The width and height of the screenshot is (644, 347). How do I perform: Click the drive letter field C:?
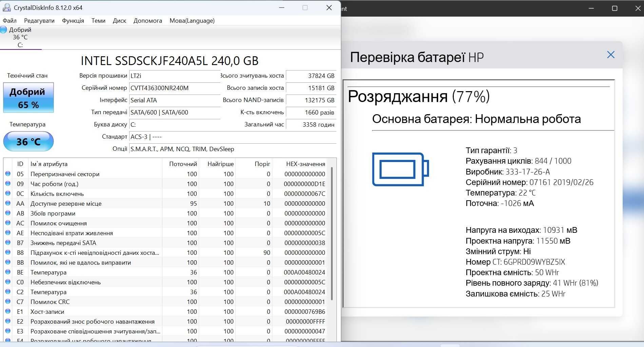[175, 125]
